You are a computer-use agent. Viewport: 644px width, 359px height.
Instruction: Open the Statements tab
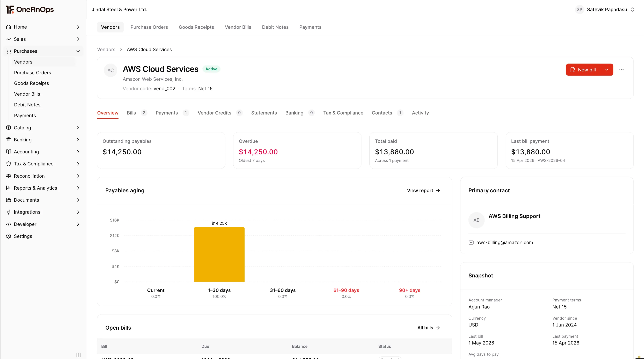pos(264,113)
